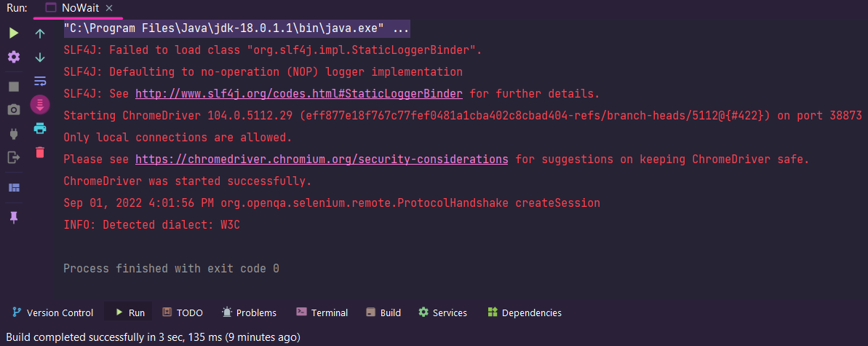Click the Down the stack trace arrow
The height and width of the screenshot is (346, 868).
coord(40,57)
